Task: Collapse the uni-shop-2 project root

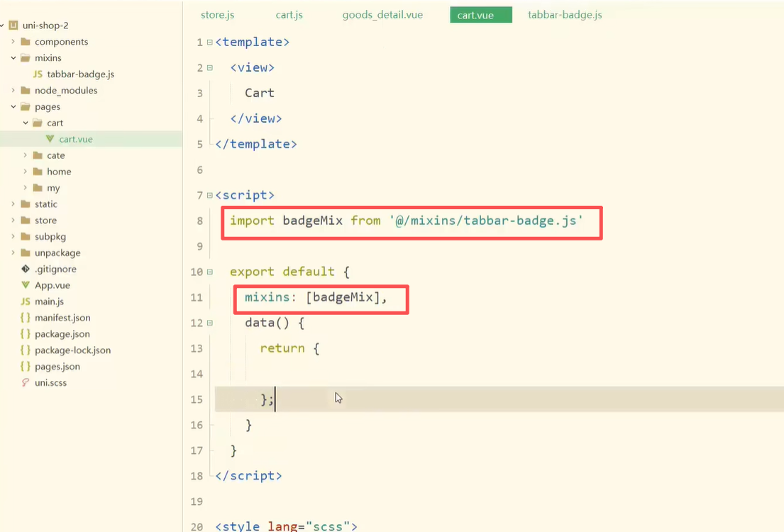Action: click(3, 26)
